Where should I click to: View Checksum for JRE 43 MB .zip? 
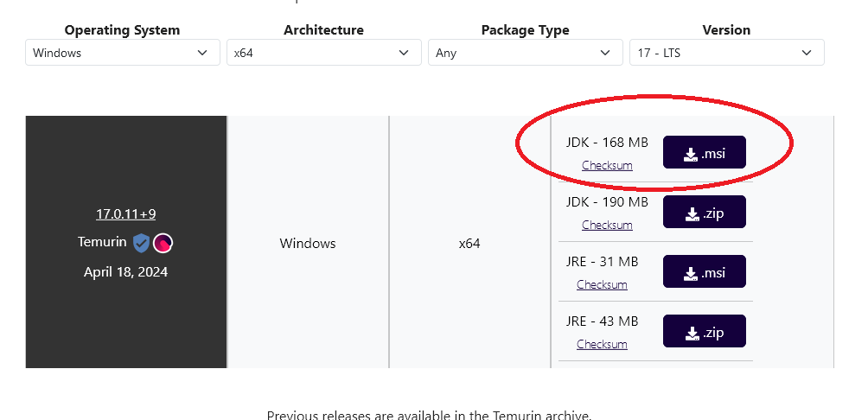tap(602, 344)
